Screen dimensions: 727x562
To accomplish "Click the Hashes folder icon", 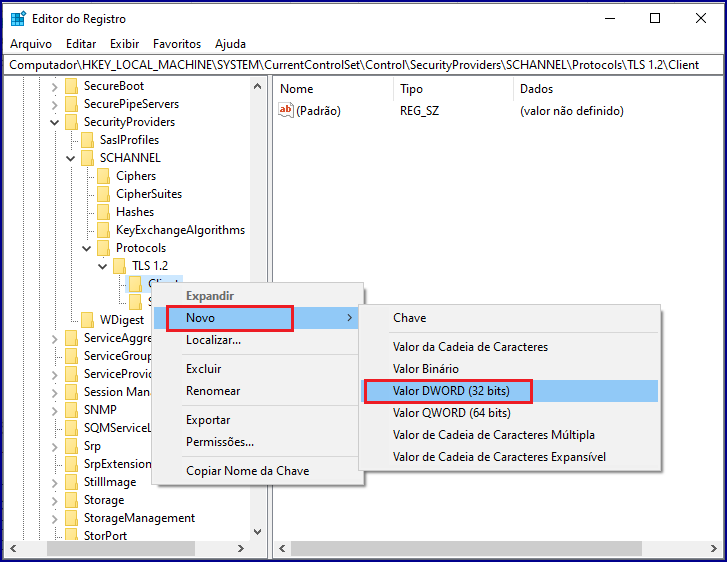I will pos(103,212).
